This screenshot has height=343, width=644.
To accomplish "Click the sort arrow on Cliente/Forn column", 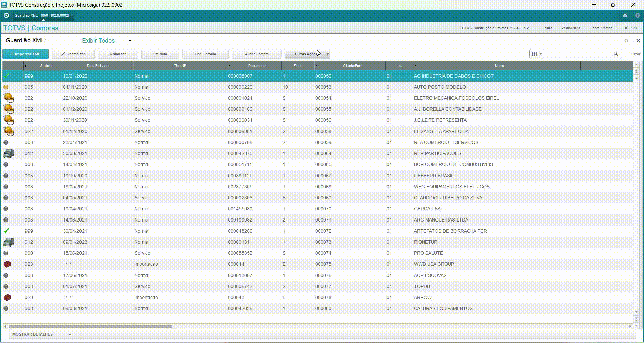I will point(317,65).
